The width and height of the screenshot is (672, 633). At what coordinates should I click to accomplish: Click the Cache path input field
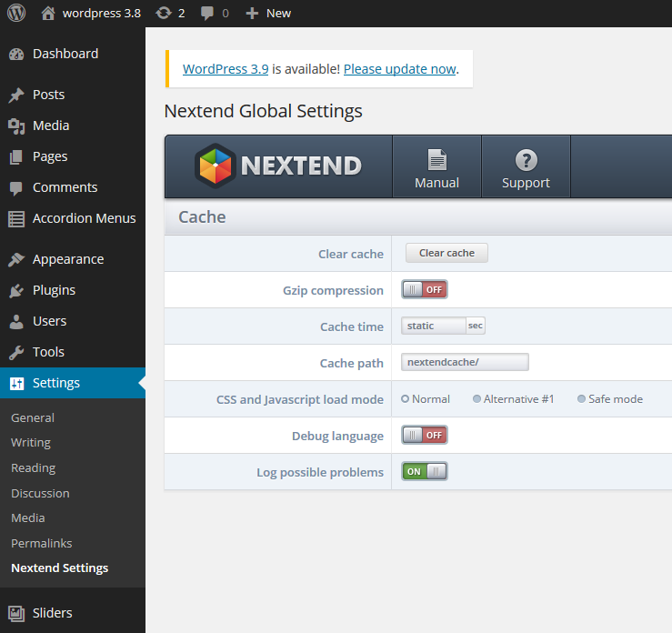click(465, 362)
